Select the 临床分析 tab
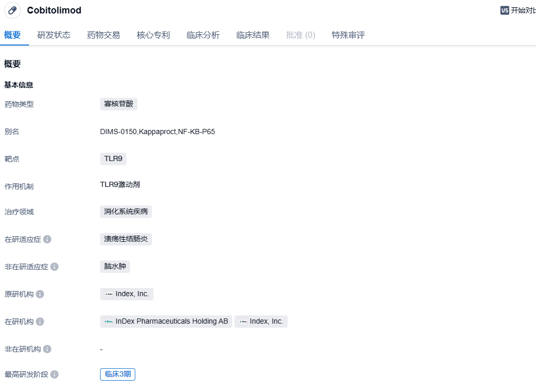 203,35
